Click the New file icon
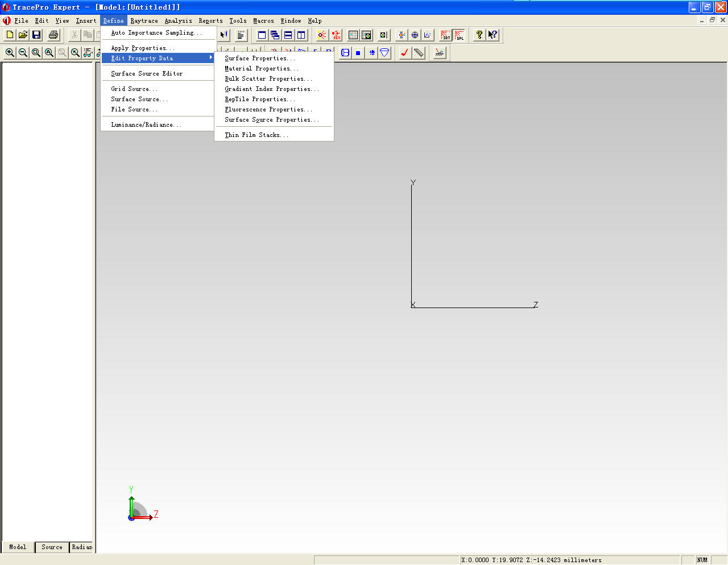 click(x=10, y=35)
